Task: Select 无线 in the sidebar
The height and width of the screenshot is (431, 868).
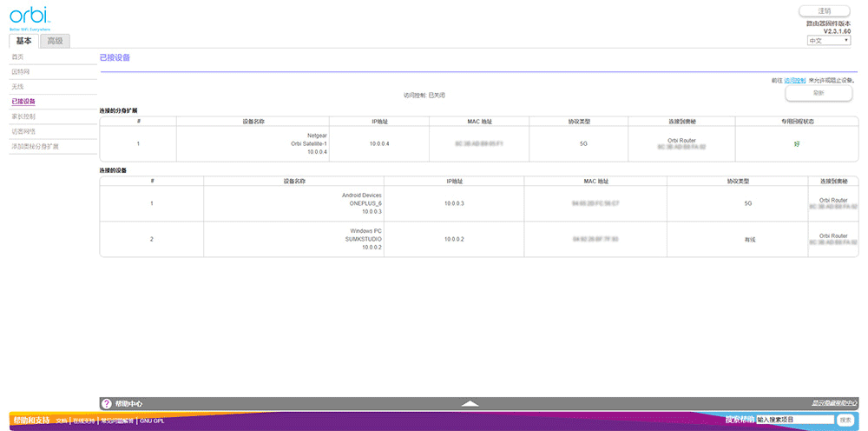Action: click(x=17, y=87)
